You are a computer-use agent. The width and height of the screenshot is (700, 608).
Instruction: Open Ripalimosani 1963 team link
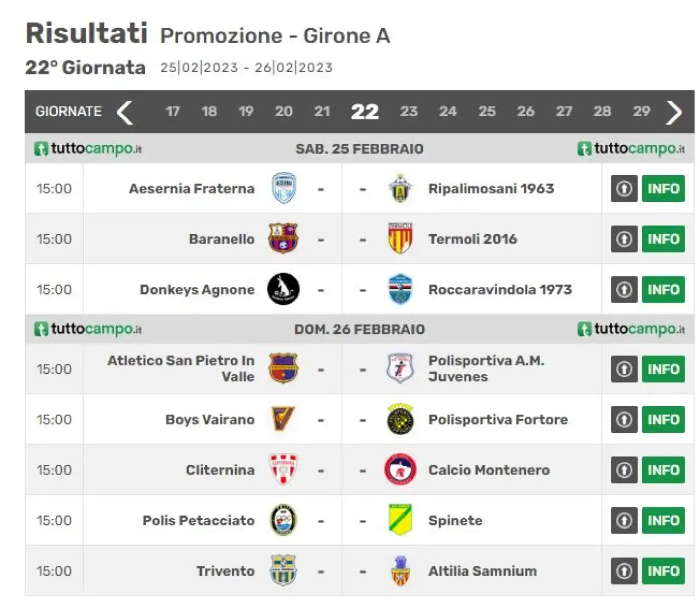coord(491,189)
